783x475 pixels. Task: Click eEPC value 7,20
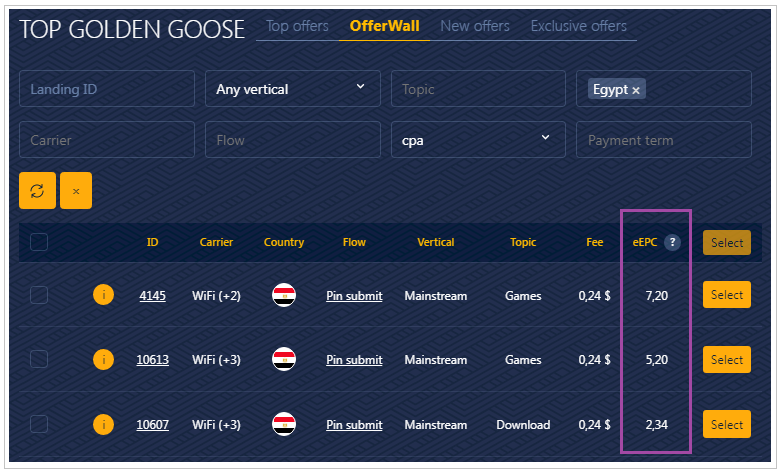point(656,296)
